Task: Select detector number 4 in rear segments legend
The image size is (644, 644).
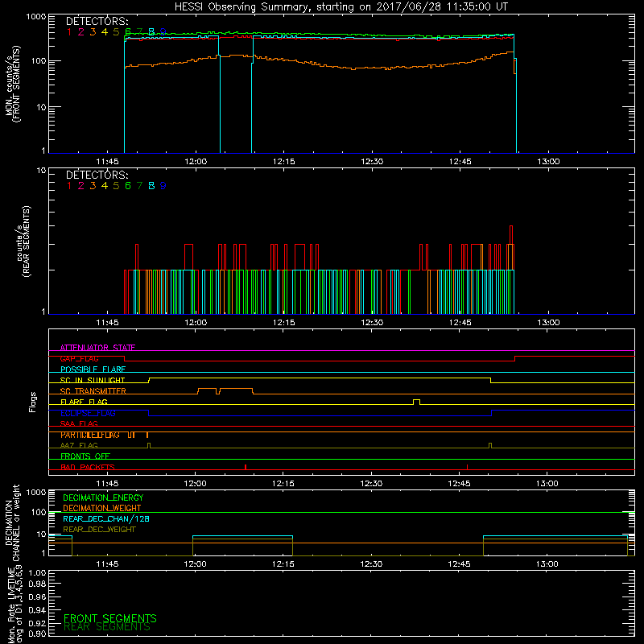Action: tap(105, 186)
